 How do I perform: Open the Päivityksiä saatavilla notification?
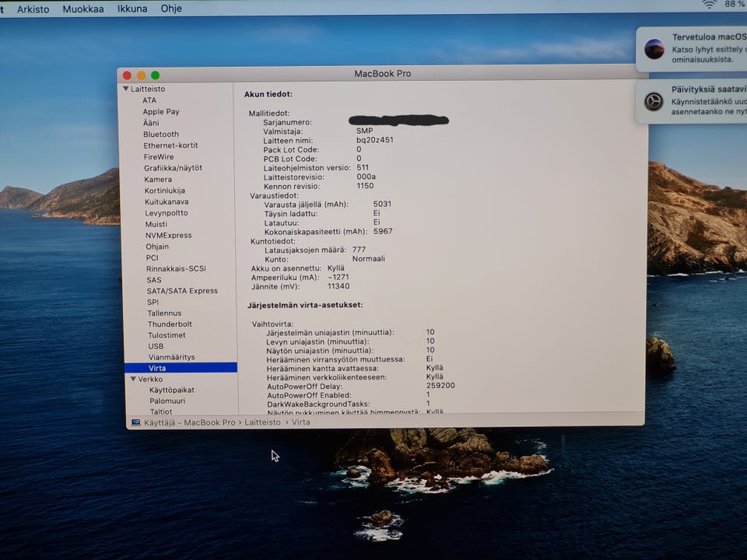click(691, 101)
